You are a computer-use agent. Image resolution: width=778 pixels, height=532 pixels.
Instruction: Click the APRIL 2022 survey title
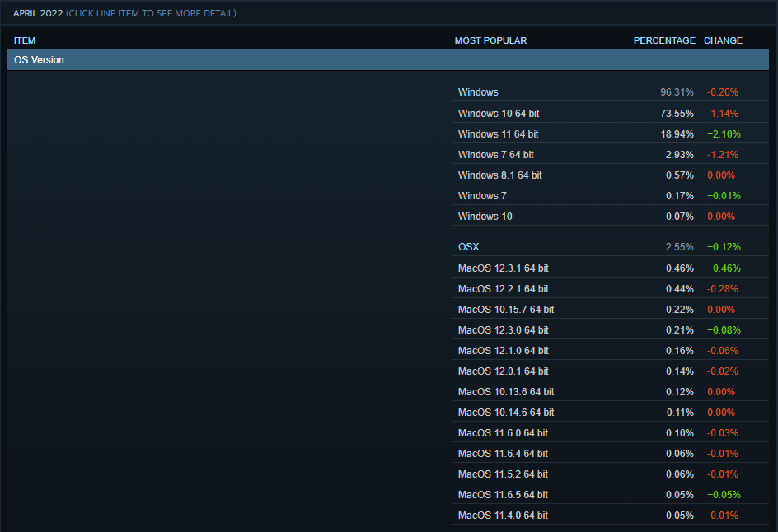(x=38, y=13)
